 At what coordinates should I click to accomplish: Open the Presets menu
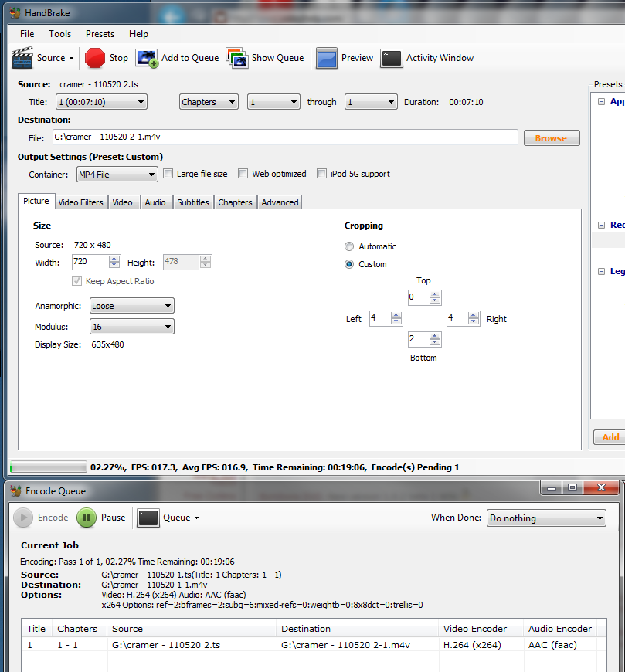(100, 34)
